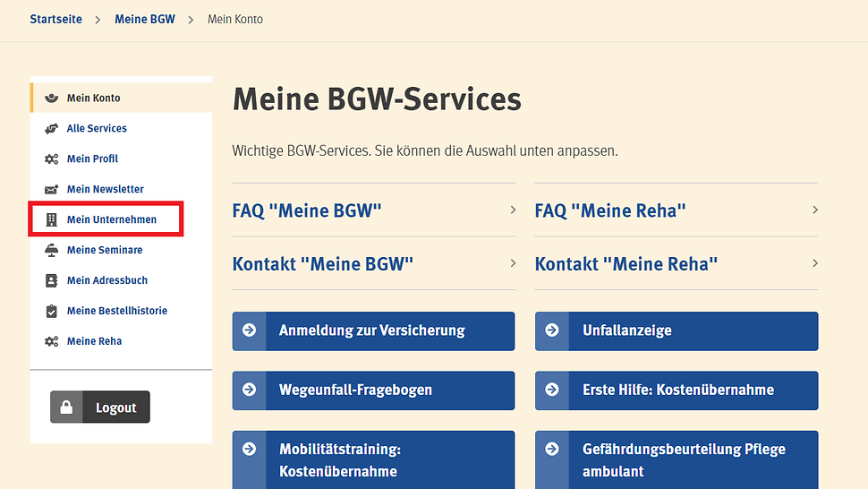
Task: Click the chevron beside Kontakt "Meine Reha"
Action: [x=815, y=263]
